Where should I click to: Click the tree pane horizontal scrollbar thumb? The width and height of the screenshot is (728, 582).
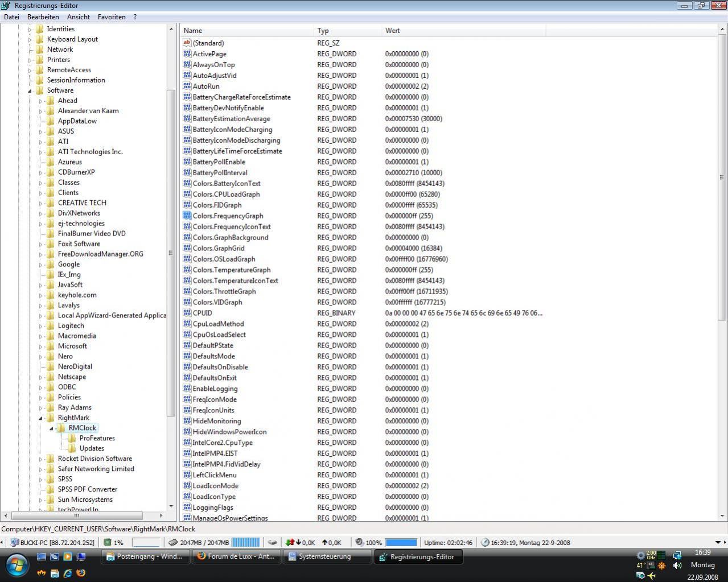pyautogui.click(x=77, y=515)
